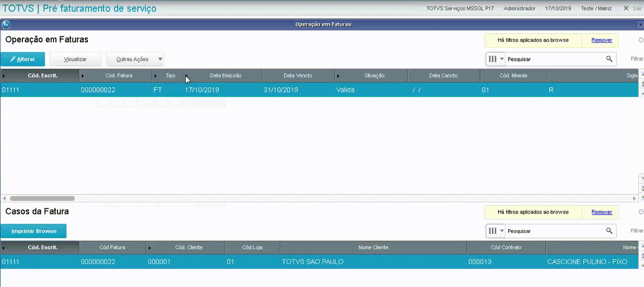The image size is (644, 287).
Task: Click the right arrow of the upper horizontal scrollbar
Action: (634, 198)
